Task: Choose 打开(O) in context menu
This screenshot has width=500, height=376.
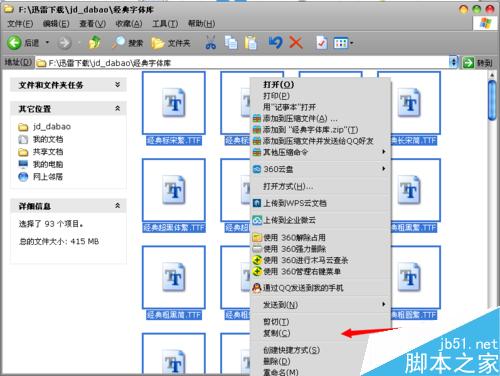Action: pos(320,85)
